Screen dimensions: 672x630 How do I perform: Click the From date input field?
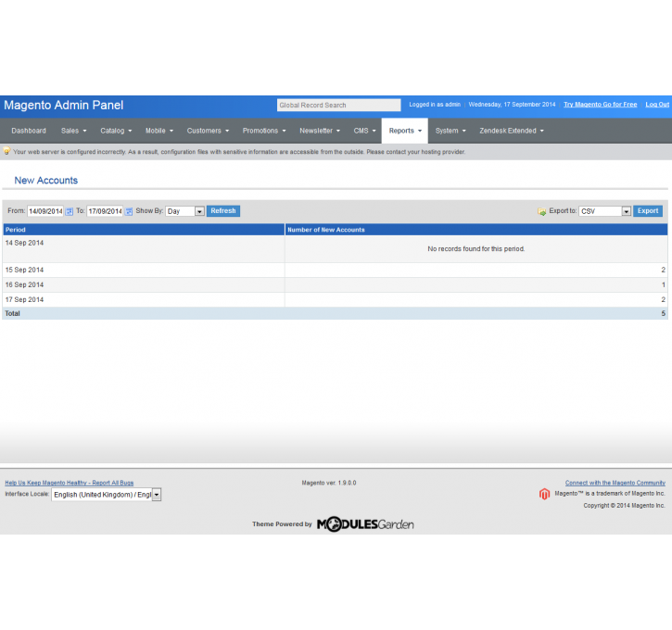pyautogui.click(x=45, y=211)
